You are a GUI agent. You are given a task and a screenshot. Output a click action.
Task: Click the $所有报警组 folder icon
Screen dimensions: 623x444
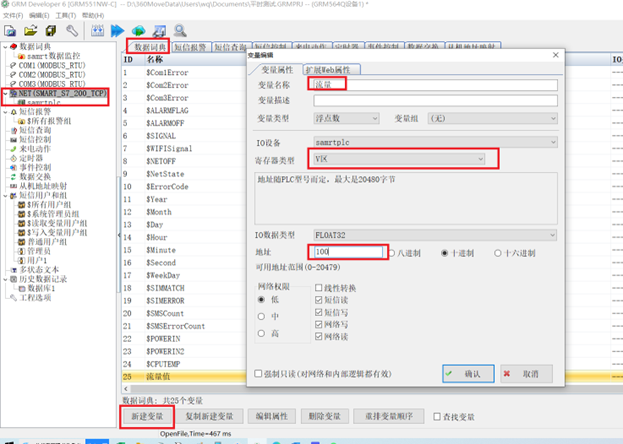(x=21, y=121)
